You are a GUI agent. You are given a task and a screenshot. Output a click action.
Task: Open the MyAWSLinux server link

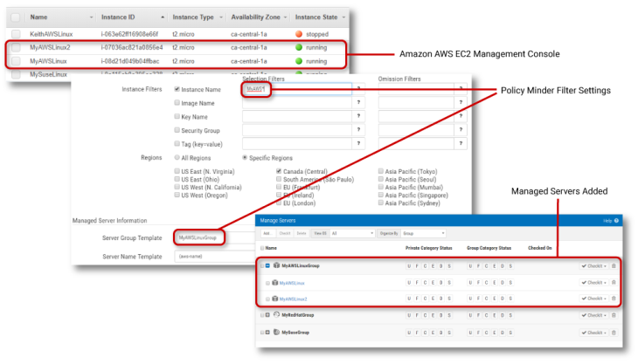coord(292,283)
